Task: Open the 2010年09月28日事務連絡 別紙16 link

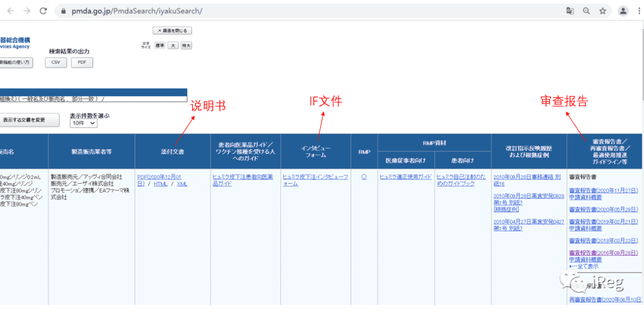Action: coord(527,180)
